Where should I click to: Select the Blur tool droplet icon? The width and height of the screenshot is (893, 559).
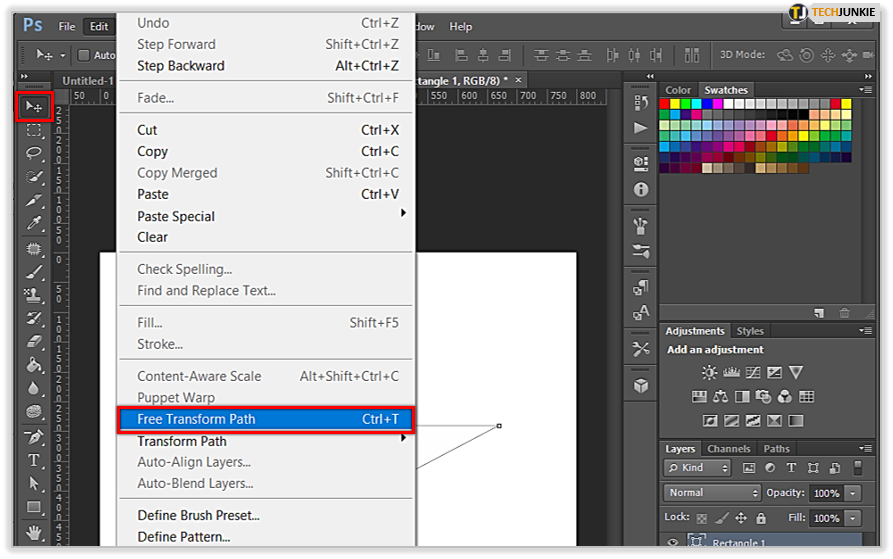point(34,388)
